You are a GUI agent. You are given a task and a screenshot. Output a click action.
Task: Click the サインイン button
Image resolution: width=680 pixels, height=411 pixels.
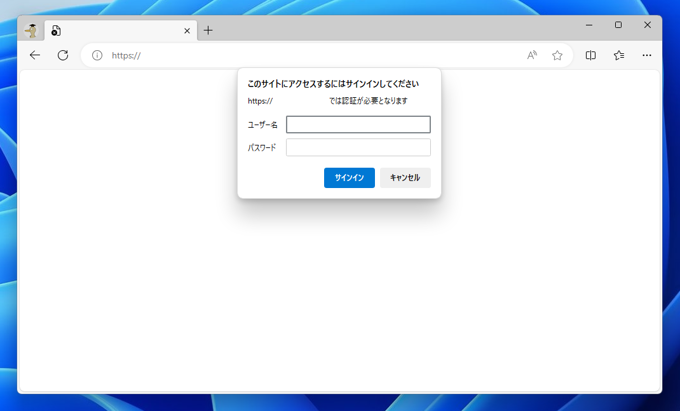[349, 178]
